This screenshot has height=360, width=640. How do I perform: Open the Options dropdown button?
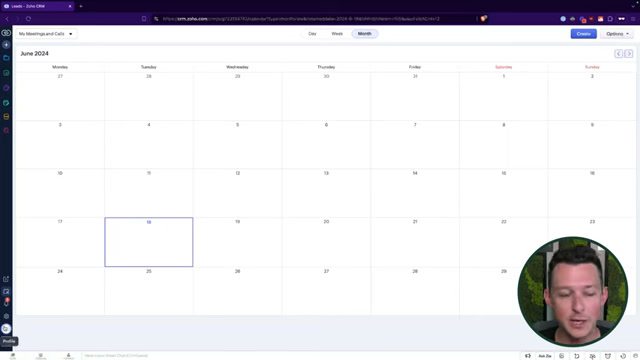tap(617, 34)
